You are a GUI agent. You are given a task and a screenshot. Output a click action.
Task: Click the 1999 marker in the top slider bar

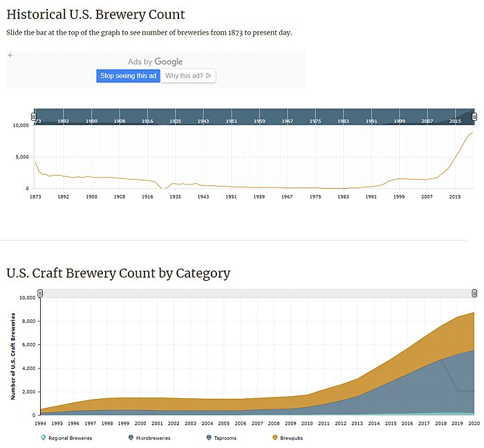tap(400, 121)
